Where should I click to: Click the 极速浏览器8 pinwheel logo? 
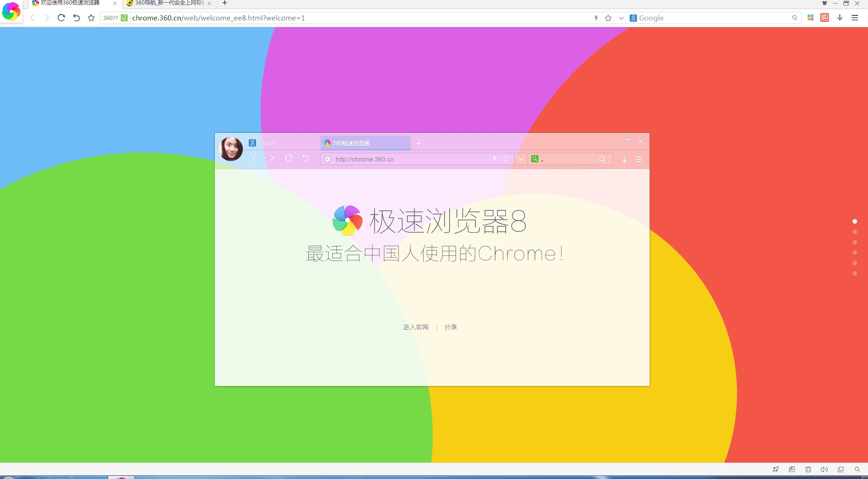(347, 220)
